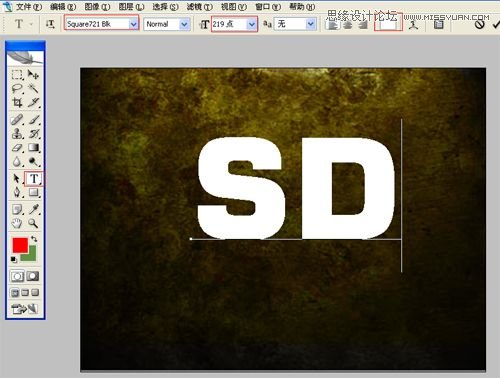Screen dimensions: 500x378
Task: Open the 图层(L) menu
Action: [131, 6]
